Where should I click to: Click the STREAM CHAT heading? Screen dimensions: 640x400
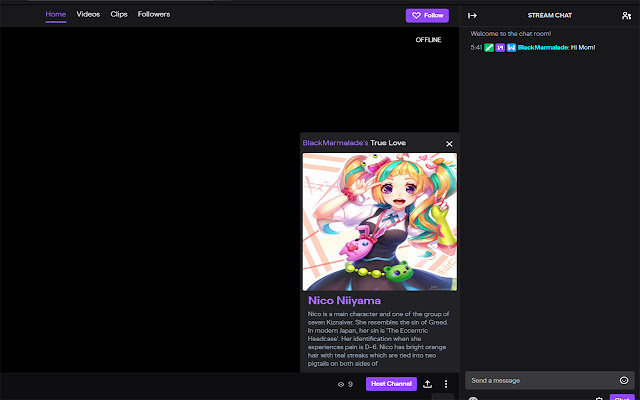550,16
